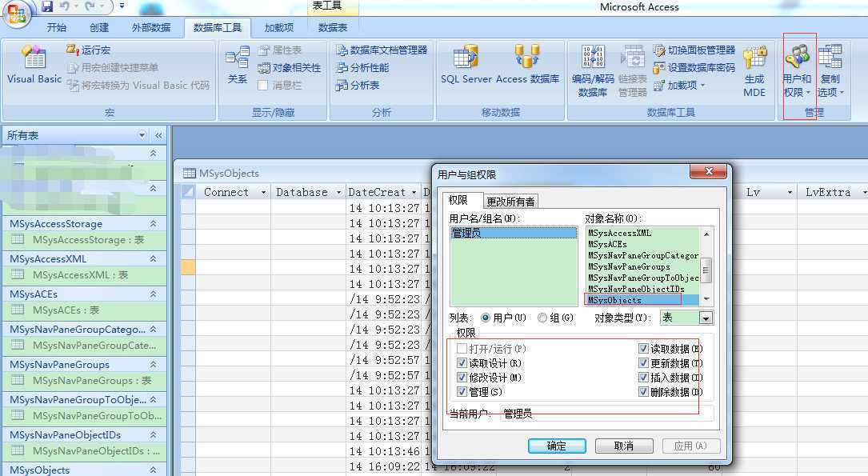
Task: Uncheck 读取设计 permission
Action: [x=462, y=363]
